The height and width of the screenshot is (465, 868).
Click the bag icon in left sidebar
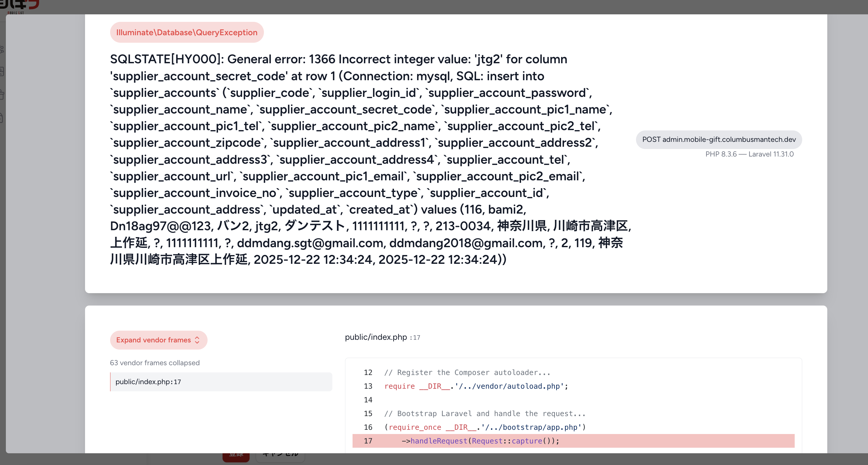pyautogui.click(x=2, y=118)
